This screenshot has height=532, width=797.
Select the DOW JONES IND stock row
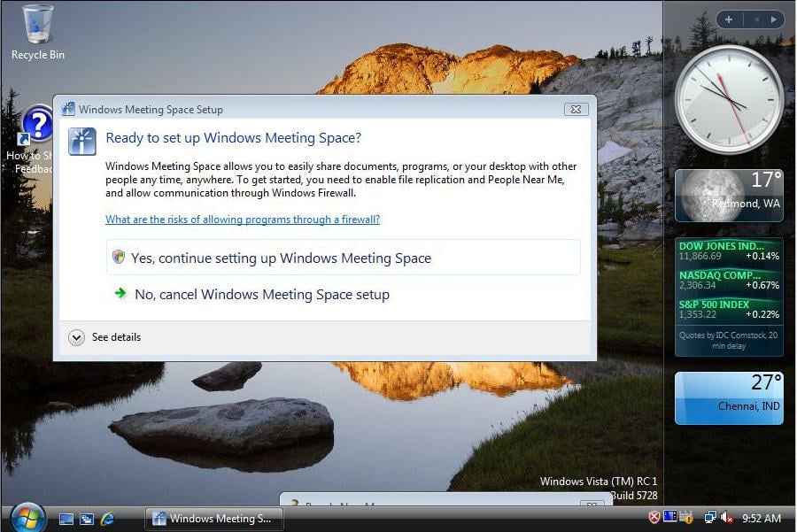[729, 251]
